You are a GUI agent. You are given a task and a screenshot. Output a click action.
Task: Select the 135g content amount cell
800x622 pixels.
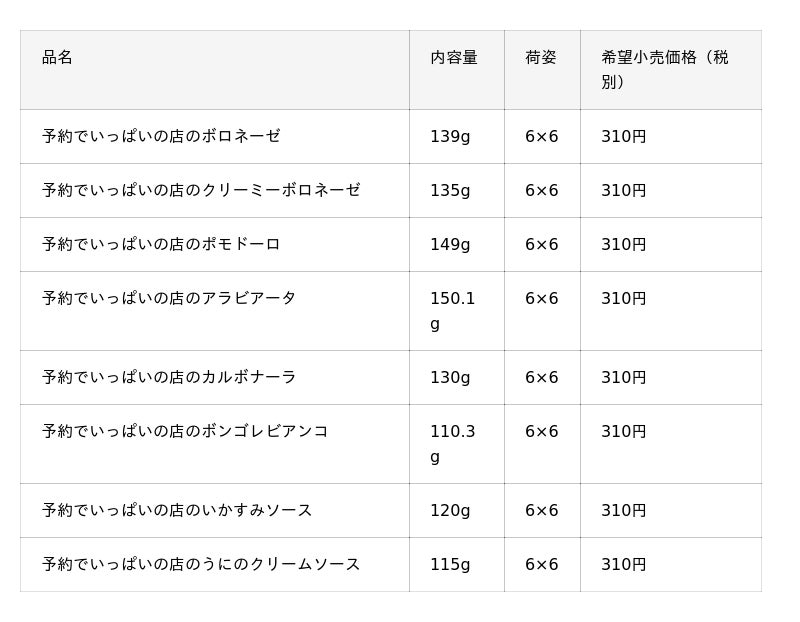(x=450, y=190)
